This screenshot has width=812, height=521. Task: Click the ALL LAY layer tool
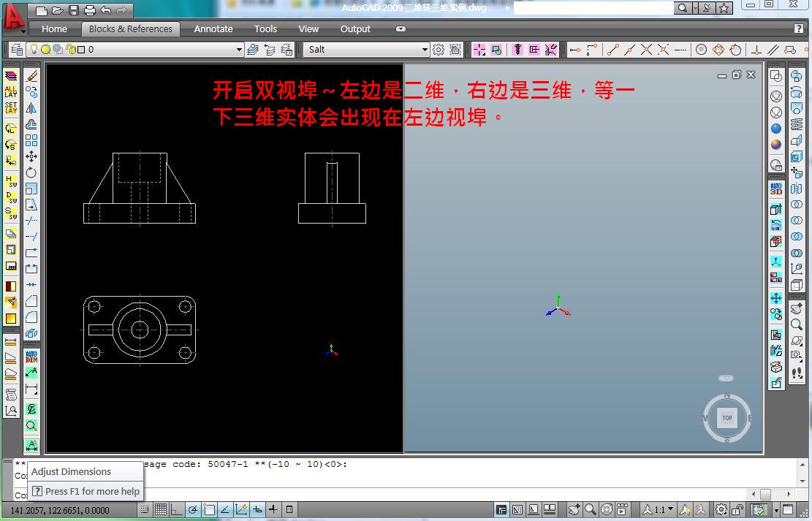point(11,91)
